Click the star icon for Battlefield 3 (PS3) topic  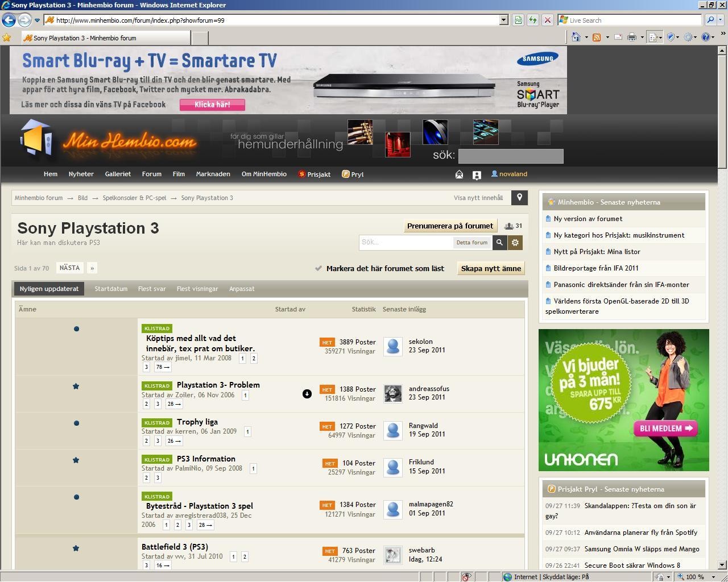(76, 548)
